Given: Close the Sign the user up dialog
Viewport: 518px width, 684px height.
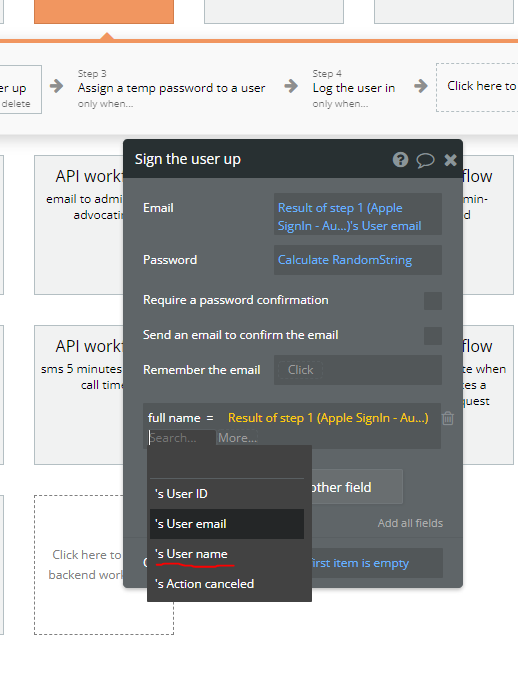Looking at the screenshot, I should click(x=450, y=160).
